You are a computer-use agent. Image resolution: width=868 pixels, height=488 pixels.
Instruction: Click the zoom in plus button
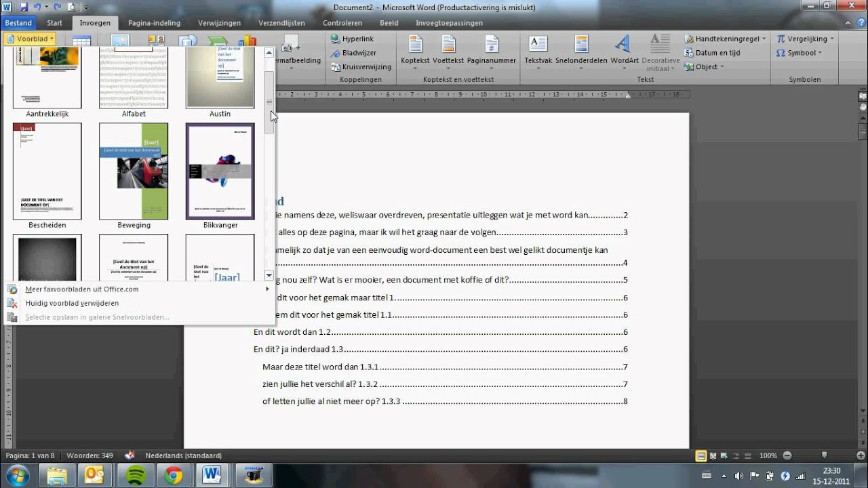[x=859, y=455]
